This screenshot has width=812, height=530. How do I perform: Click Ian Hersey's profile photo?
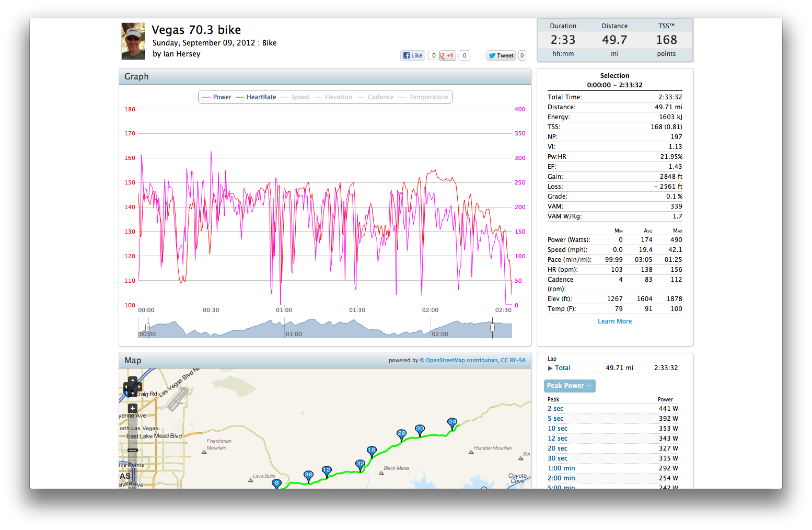(x=133, y=41)
